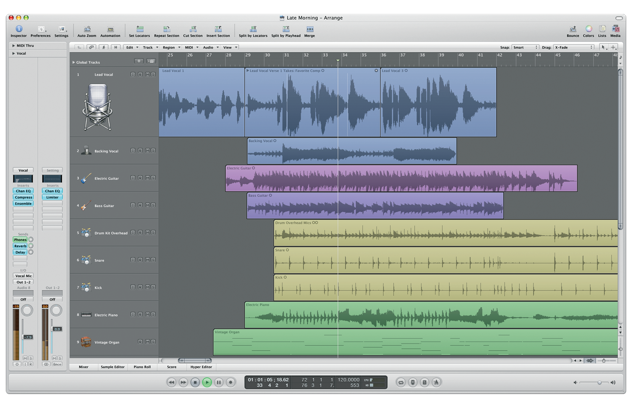This screenshot has width=632, height=400.
Task: Open the Drag mode X-Fade dropdown
Action: pos(573,48)
